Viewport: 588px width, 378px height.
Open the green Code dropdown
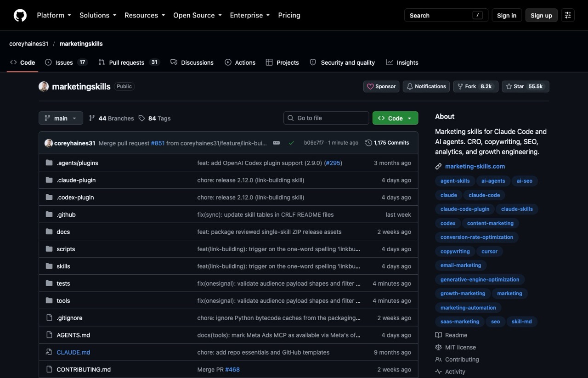tap(395, 118)
